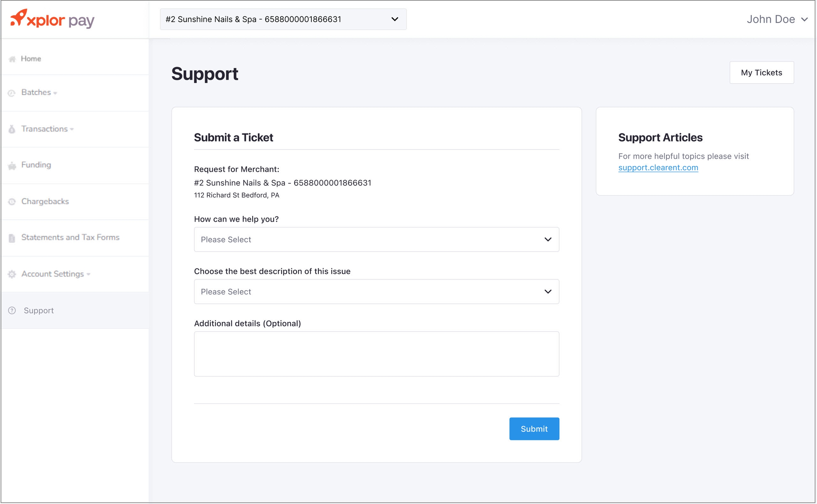The width and height of the screenshot is (817, 504).
Task: Click the Support question mark icon
Action: tap(12, 310)
